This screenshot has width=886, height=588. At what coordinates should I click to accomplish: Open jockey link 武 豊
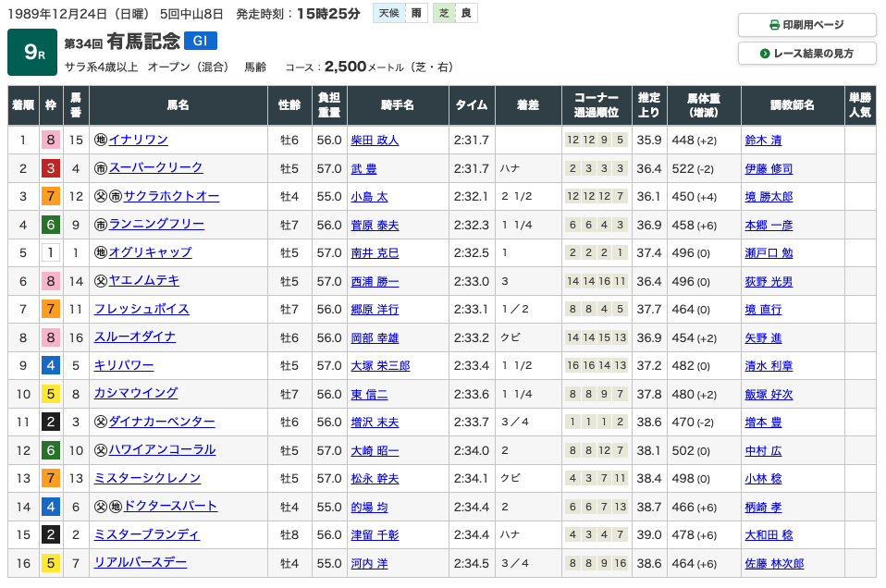363,169
